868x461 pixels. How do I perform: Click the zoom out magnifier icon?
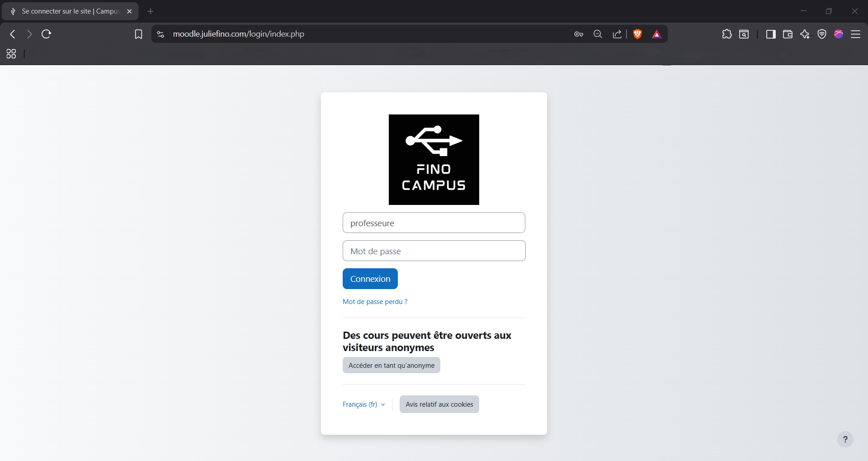point(598,34)
